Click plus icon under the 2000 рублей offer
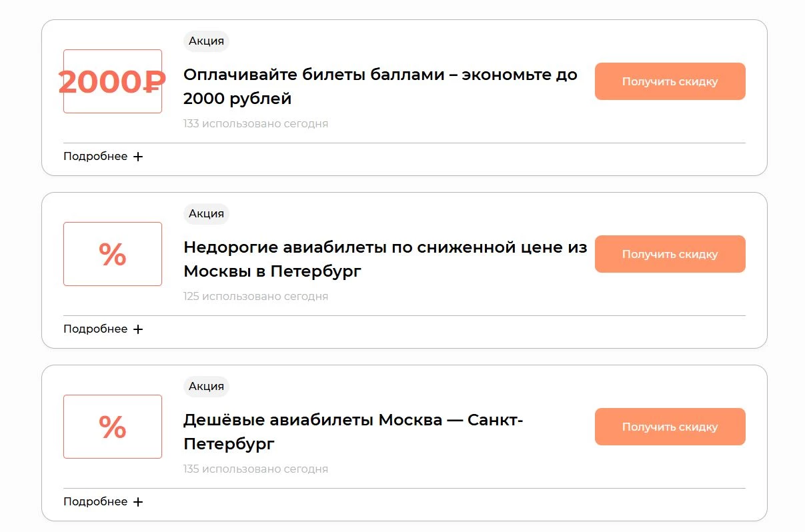This screenshot has height=532, width=805. (x=138, y=157)
